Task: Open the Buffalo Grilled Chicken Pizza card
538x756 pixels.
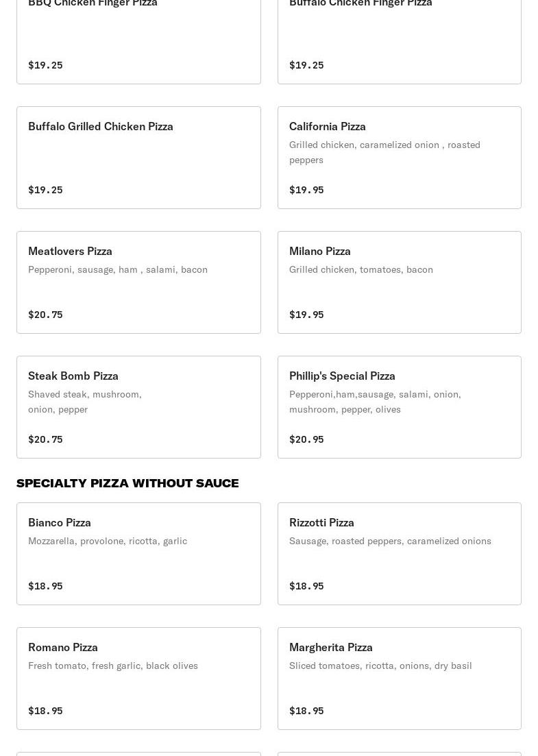Action: [139, 158]
